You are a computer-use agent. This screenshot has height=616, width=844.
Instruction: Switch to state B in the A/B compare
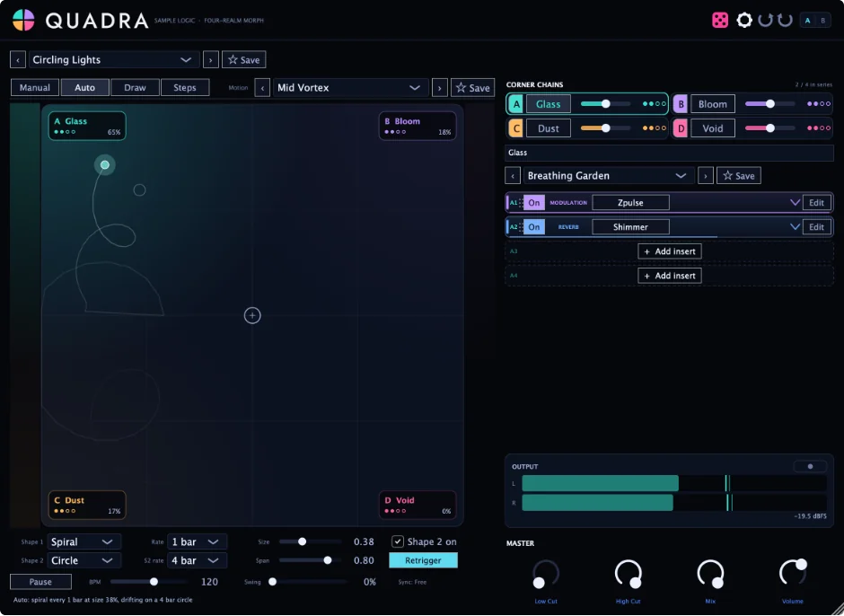pyautogui.click(x=822, y=21)
